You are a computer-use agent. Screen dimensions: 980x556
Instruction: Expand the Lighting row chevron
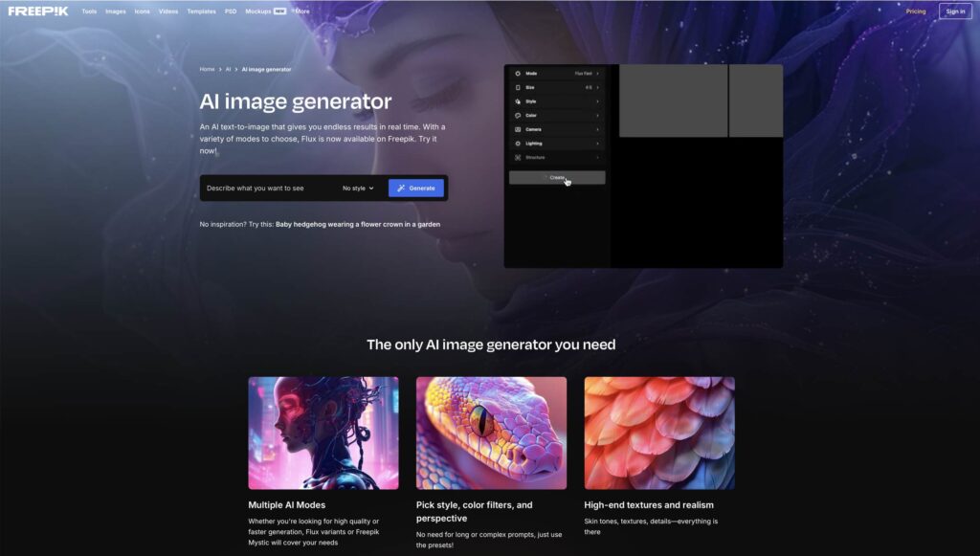pyautogui.click(x=597, y=144)
